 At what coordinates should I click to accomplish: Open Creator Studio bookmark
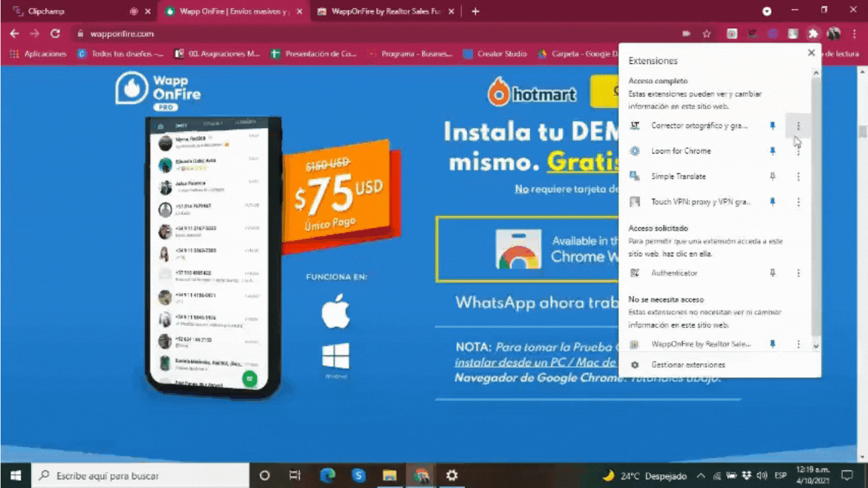pos(495,54)
